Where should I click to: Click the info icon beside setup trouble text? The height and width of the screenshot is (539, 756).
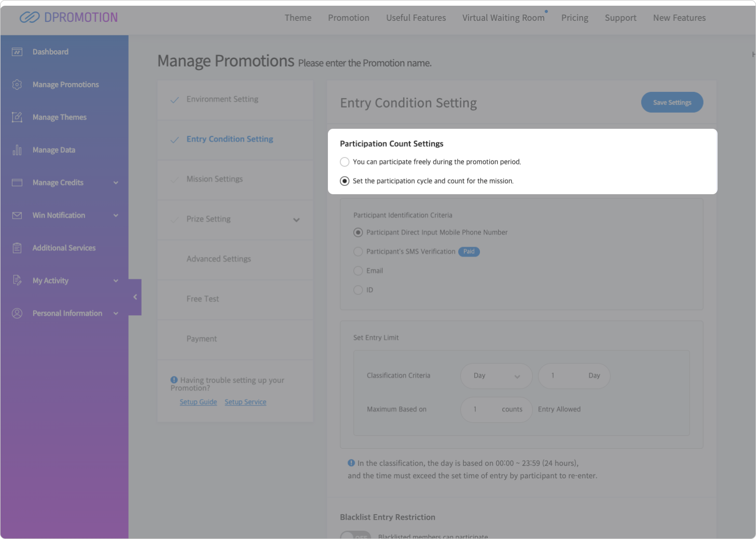click(x=174, y=380)
